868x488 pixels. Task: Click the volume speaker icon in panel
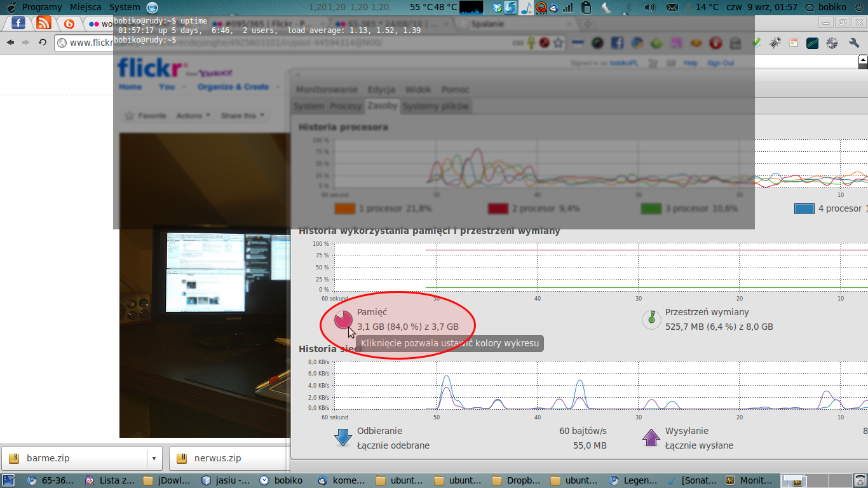tap(649, 8)
